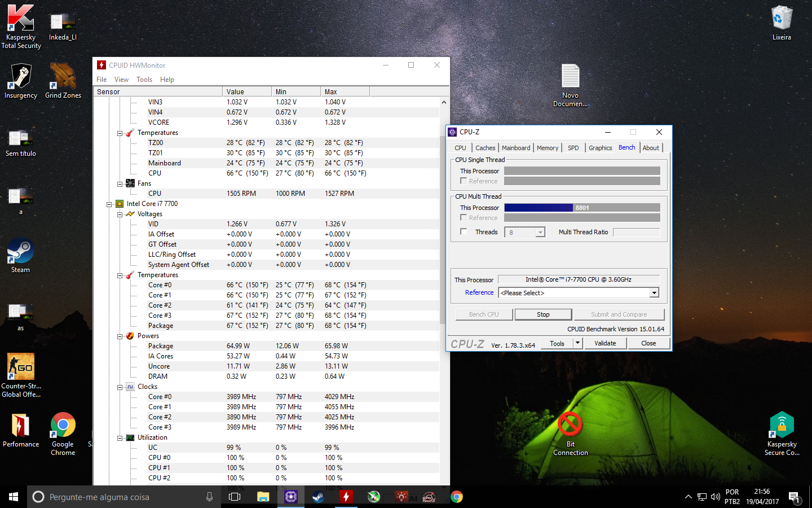
Task: Show hidden system tray icons
Action: click(688, 497)
